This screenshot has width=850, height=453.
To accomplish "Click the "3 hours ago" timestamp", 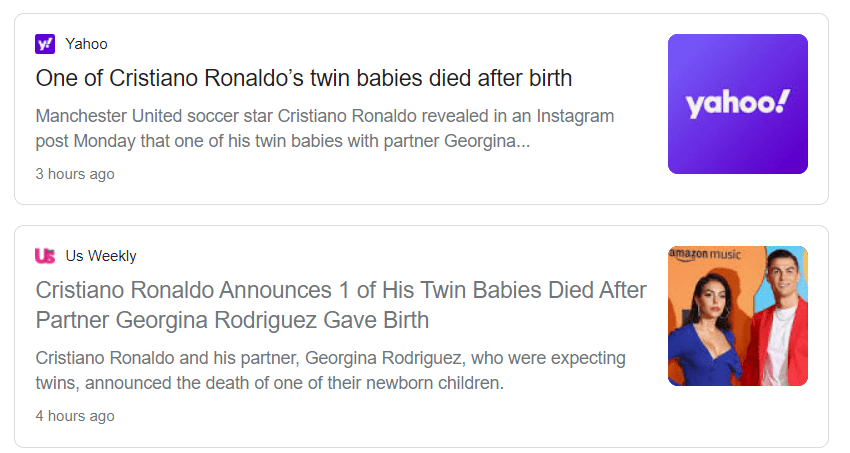I will tap(75, 174).
